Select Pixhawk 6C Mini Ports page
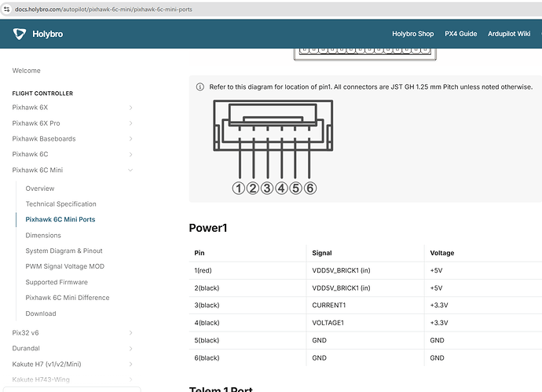The image size is (542, 392). (60, 219)
